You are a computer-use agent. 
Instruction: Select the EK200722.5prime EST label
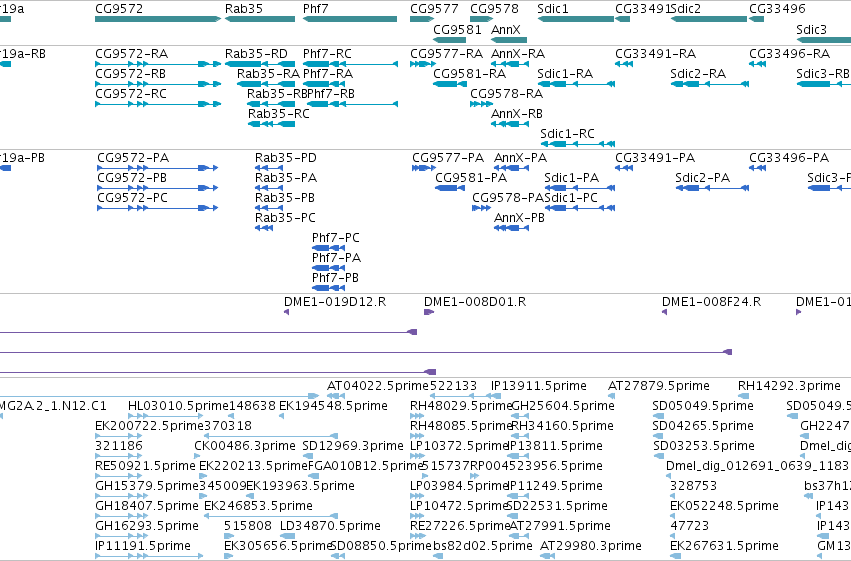[x=149, y=426]
